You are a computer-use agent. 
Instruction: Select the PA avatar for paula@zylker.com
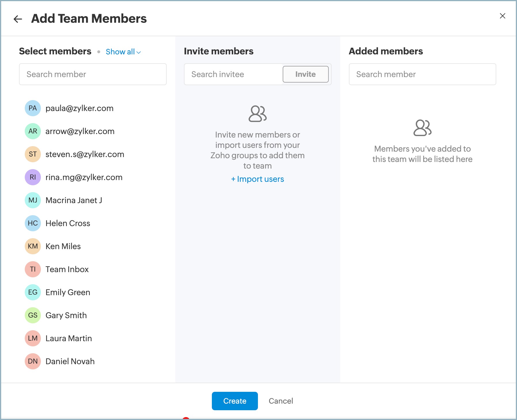coord(33,108)
